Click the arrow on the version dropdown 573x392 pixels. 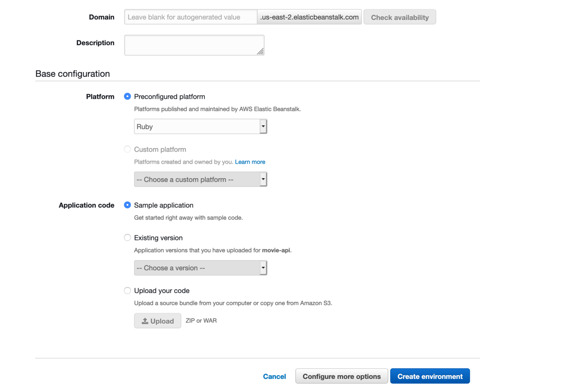coord(263,268)
